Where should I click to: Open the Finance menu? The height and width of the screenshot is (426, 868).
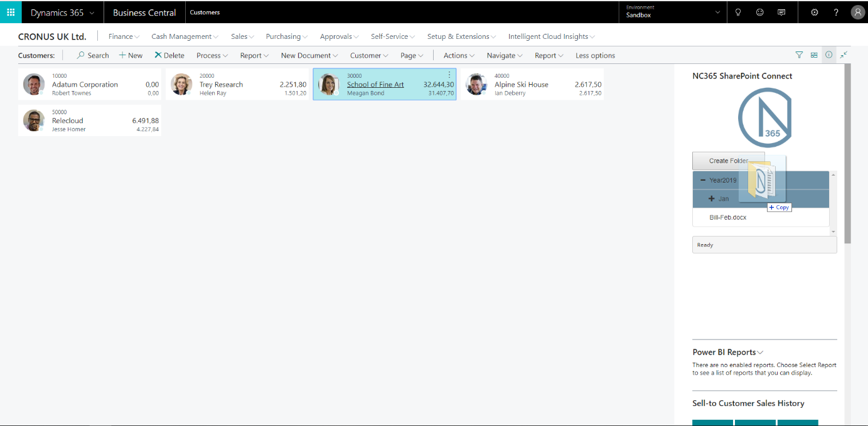124,36
